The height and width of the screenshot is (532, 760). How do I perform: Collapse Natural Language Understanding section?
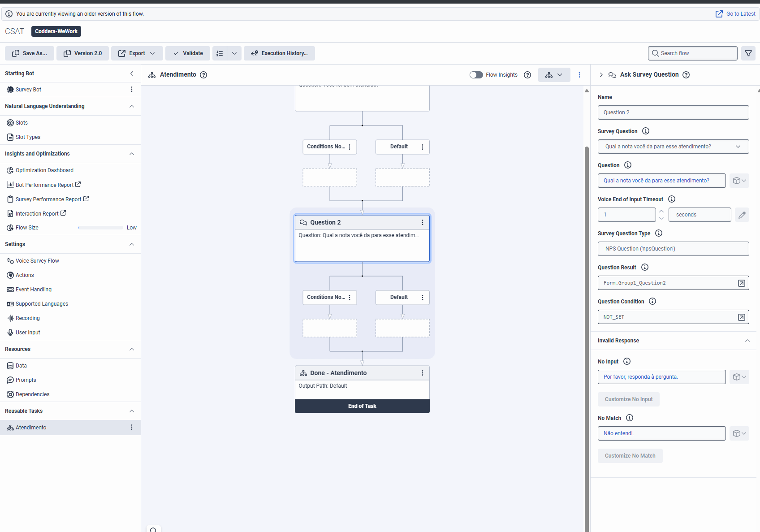click(x=132, y=106)
